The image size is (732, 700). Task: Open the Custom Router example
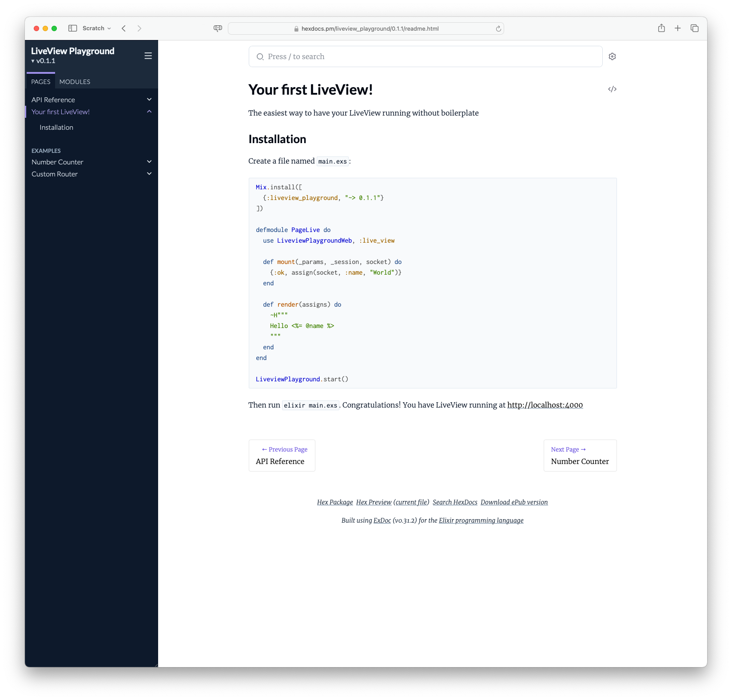click(x=55, y=174)
